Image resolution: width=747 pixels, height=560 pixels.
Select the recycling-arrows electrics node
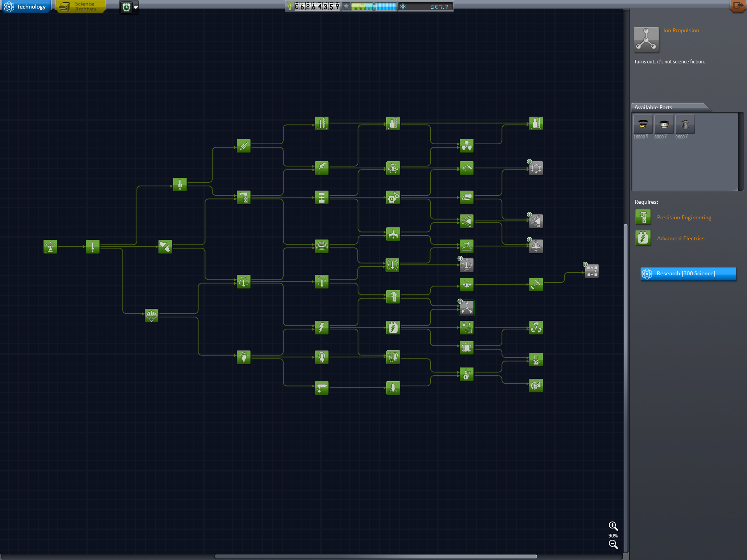tap(536, 327)
